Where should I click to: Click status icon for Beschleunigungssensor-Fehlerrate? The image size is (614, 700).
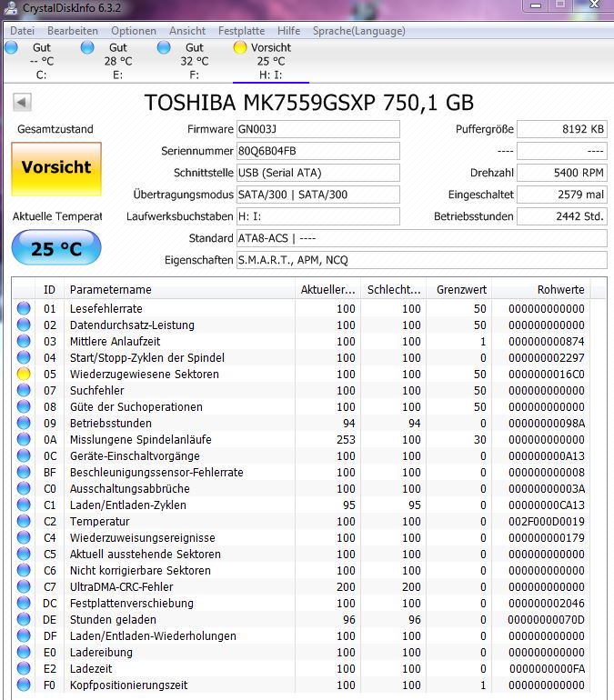(24, 472)
